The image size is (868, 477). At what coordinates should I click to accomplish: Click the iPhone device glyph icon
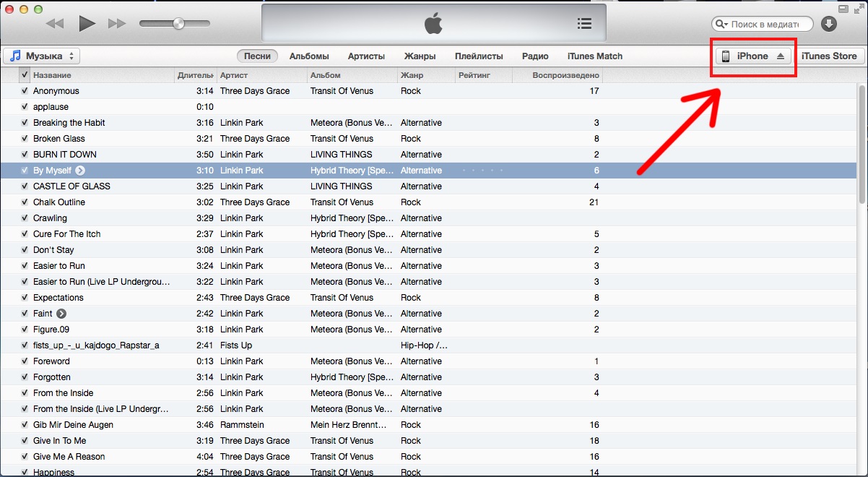(726, 56)
